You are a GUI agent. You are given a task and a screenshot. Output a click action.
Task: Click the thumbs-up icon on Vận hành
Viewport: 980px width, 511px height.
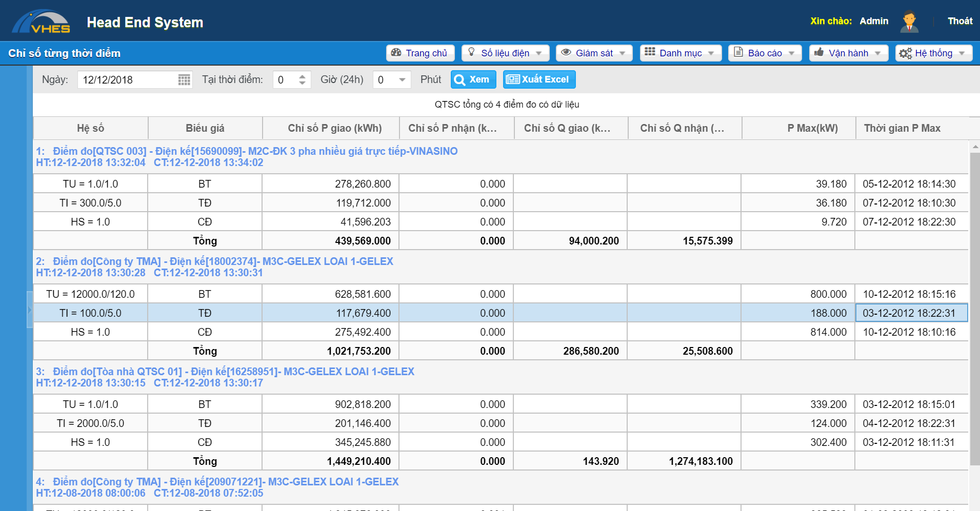pos(819,52)
